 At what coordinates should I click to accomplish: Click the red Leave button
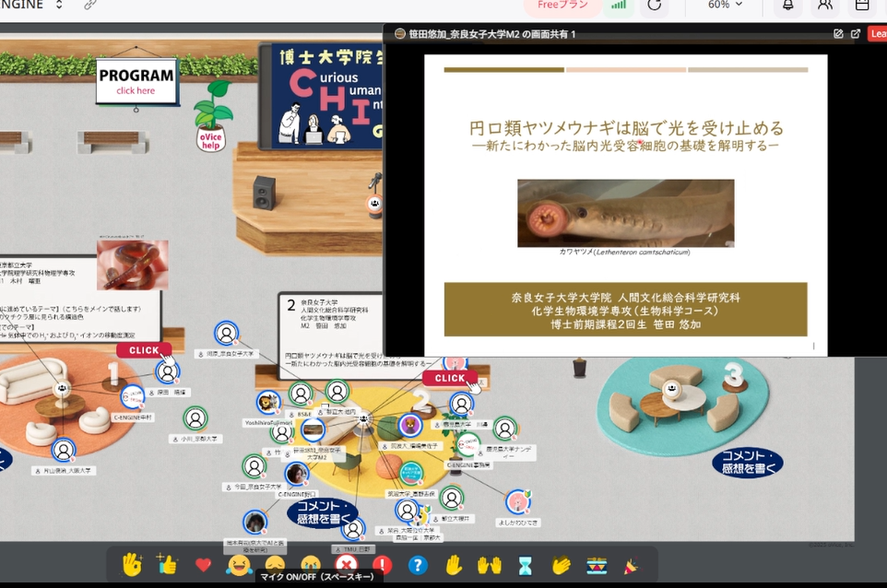point(878,34)
